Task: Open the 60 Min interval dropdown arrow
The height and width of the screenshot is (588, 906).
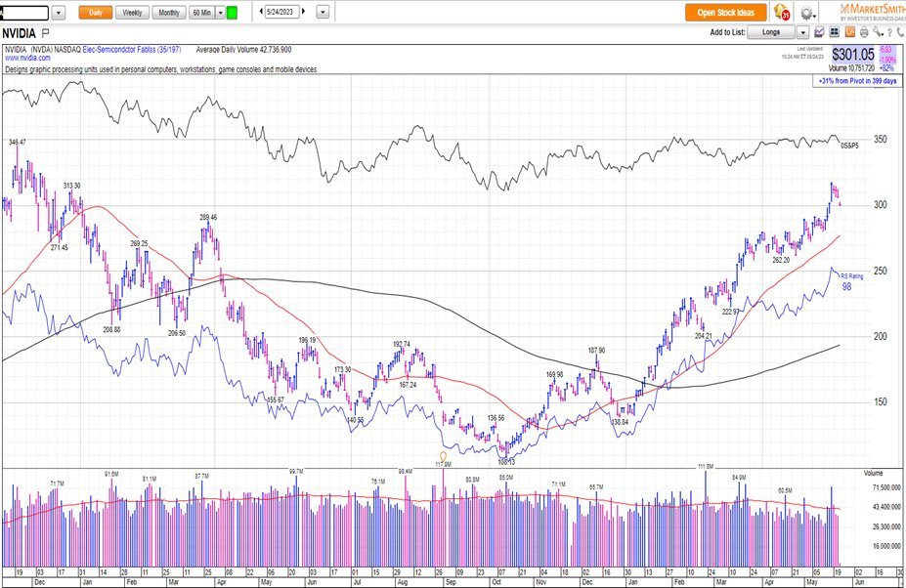Action: tap(220, 13)
